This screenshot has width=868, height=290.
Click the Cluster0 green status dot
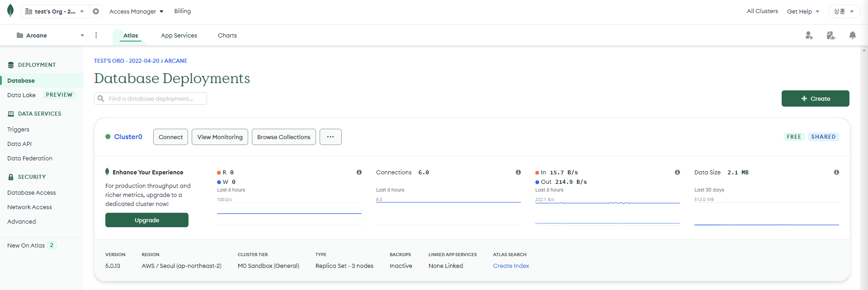click(x=108, y=137)
